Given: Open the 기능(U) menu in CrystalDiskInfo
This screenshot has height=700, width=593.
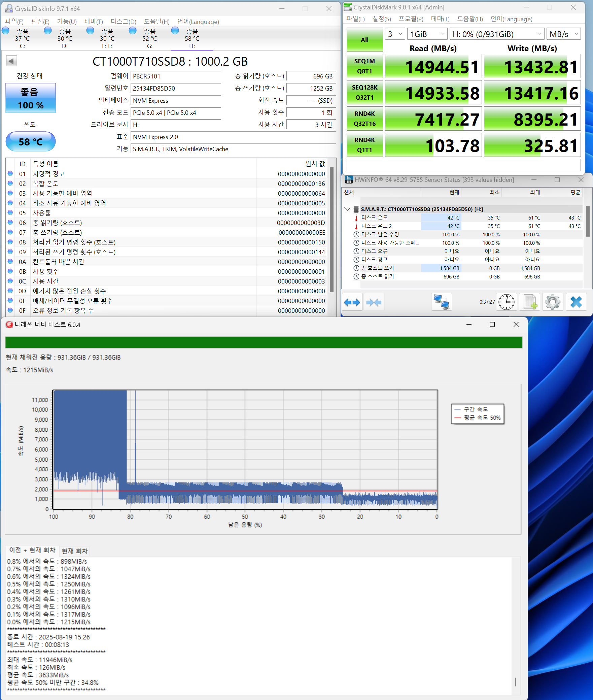Looking at the screenshot, I should pyautogui.click(x=67, y=22).
